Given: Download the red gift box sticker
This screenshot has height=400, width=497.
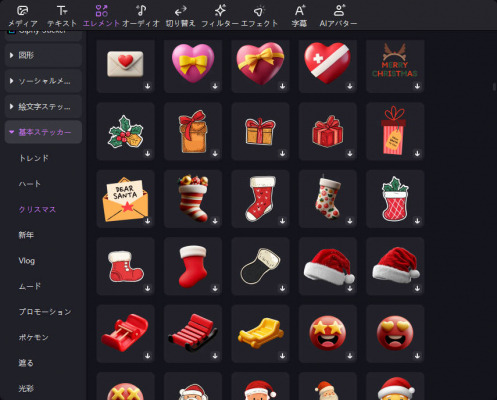Looking at the screenshot, I should [x=350, y=154].
